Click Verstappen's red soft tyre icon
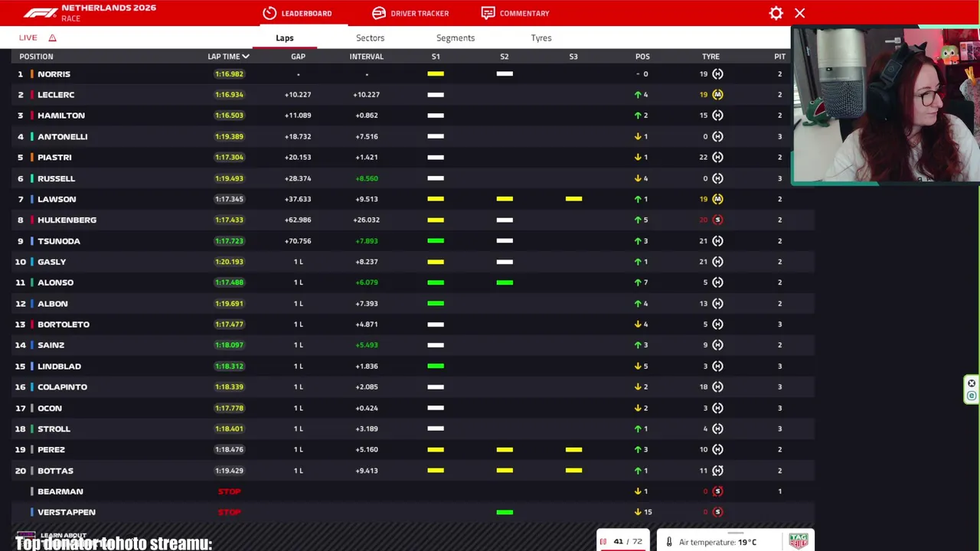 point(717,512)
